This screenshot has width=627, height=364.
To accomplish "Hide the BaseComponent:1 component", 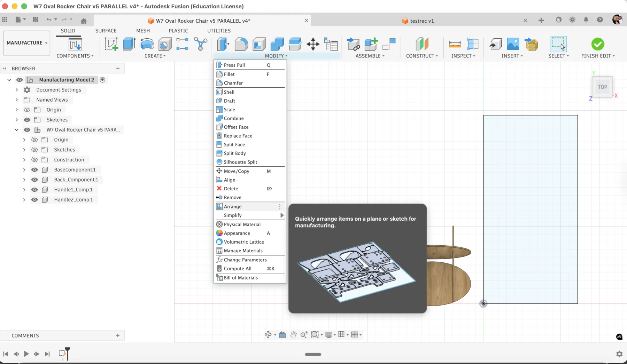I will (x=34, y=169).
